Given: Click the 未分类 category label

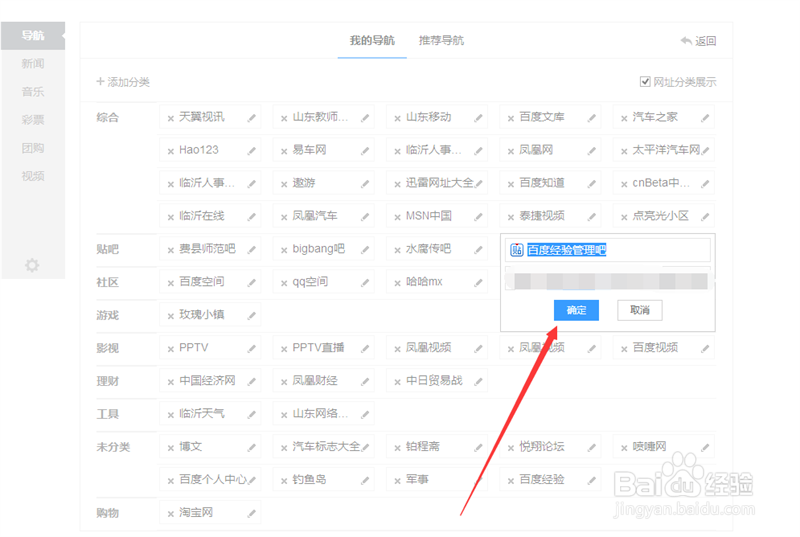Looking at the screenshot, I should [113, 447].
